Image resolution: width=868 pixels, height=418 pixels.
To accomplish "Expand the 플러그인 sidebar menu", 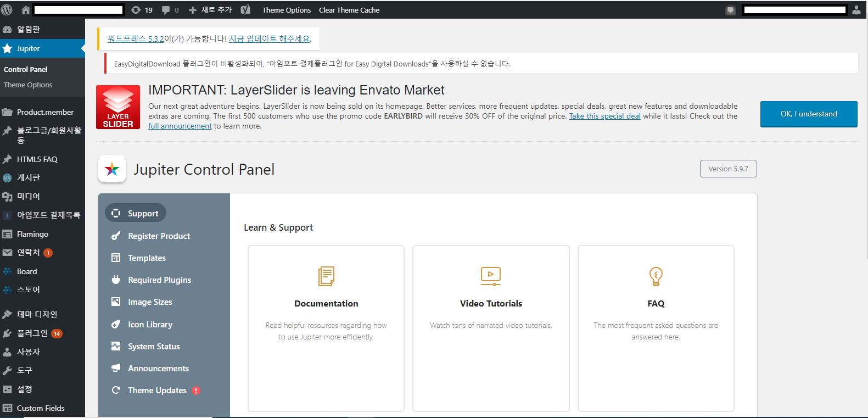I will tap(32, 333).
